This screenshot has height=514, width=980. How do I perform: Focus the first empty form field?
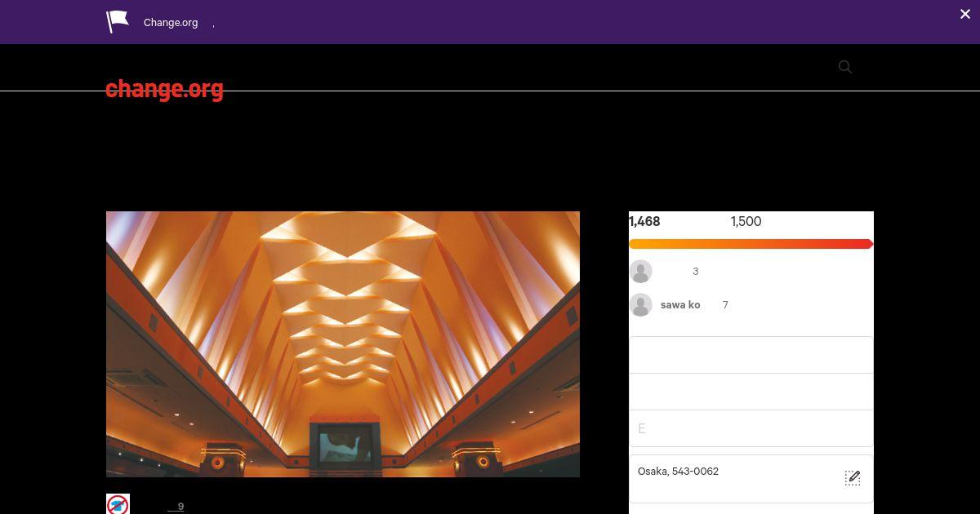(x=751, y=355)
